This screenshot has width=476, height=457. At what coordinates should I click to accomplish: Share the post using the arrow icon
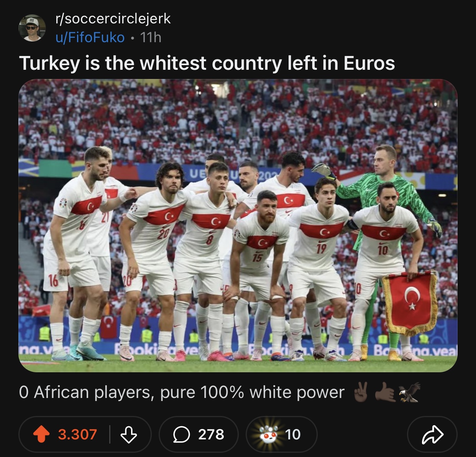432,434
